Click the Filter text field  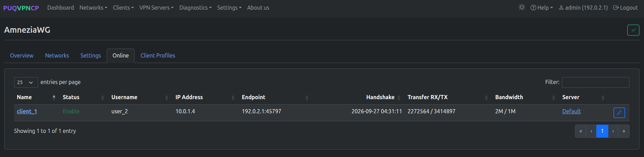[596, 82]
